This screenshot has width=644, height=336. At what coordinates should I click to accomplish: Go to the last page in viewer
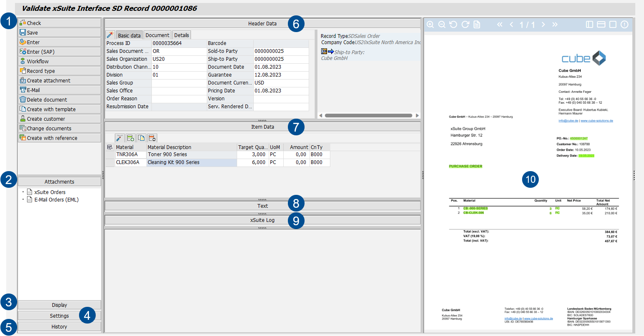pyautogui.click(x=555, y=25)
